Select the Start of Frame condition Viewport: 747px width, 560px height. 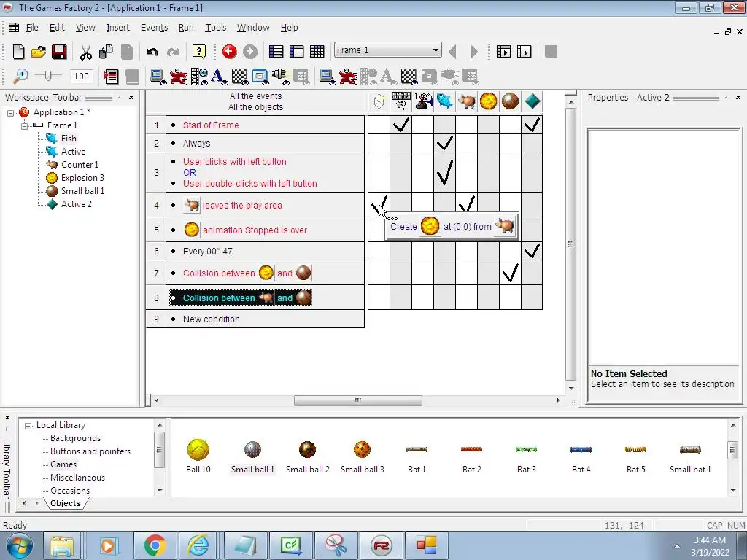point(211,125)
